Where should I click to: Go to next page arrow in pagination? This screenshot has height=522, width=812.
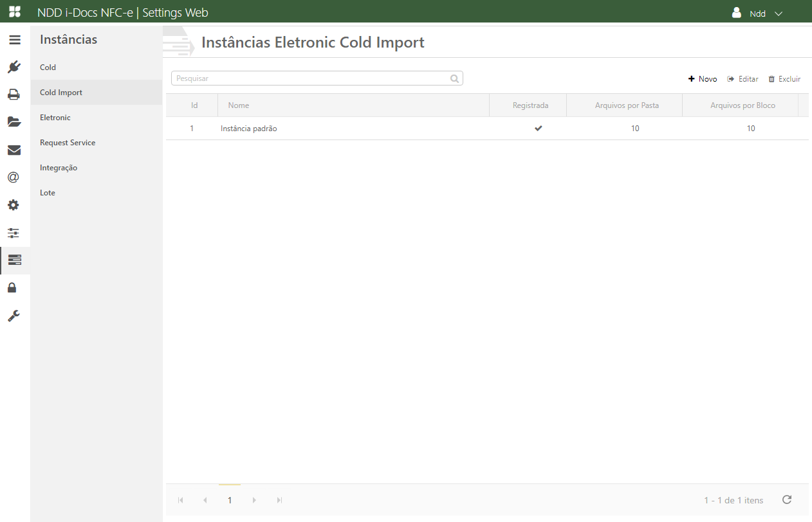[x=254, y=500]
